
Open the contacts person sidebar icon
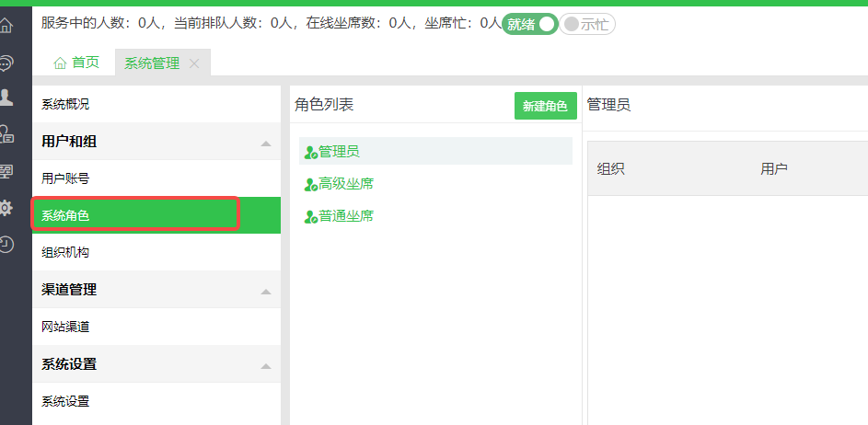pos(6,98)
